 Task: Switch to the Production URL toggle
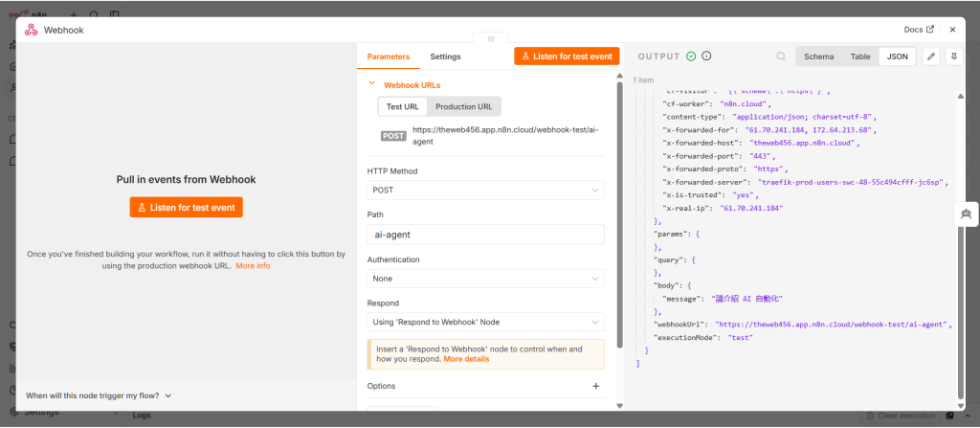click(x=464, y=106)
